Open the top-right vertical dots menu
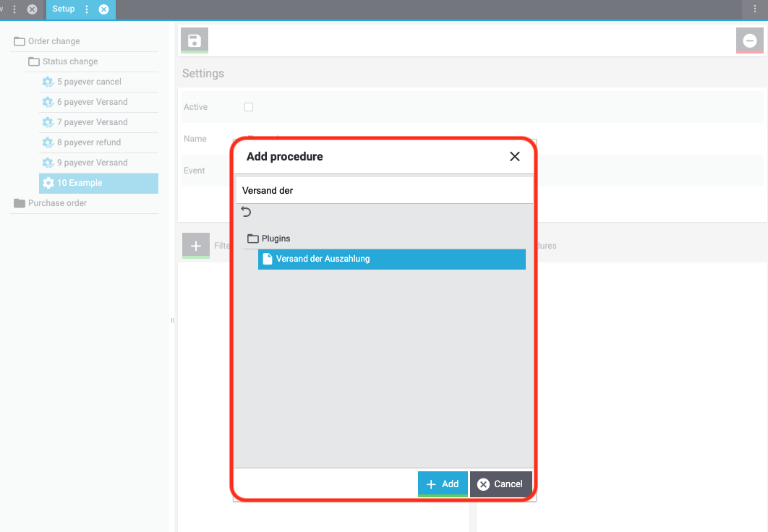The image size is (768, 532). pos(755,9)
